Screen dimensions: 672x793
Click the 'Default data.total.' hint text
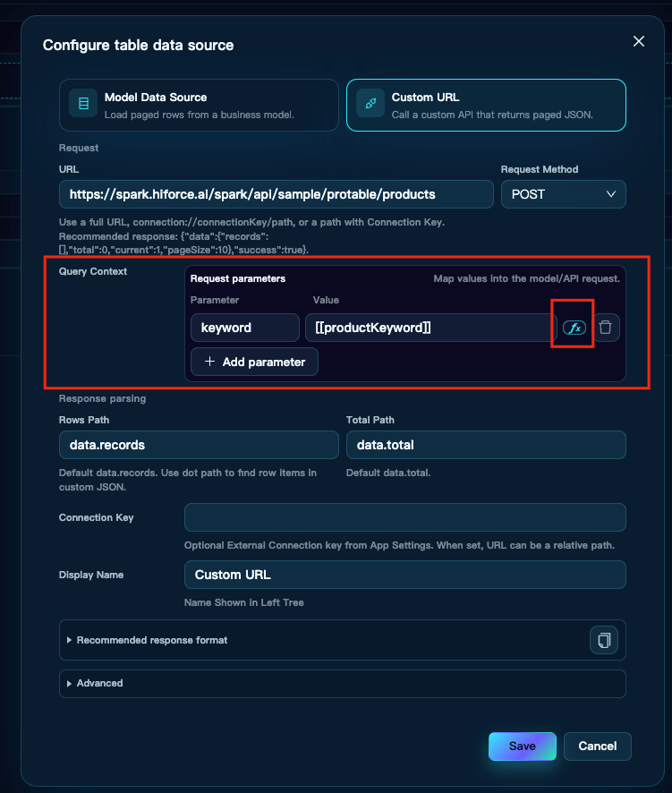[x=388, y=473]
